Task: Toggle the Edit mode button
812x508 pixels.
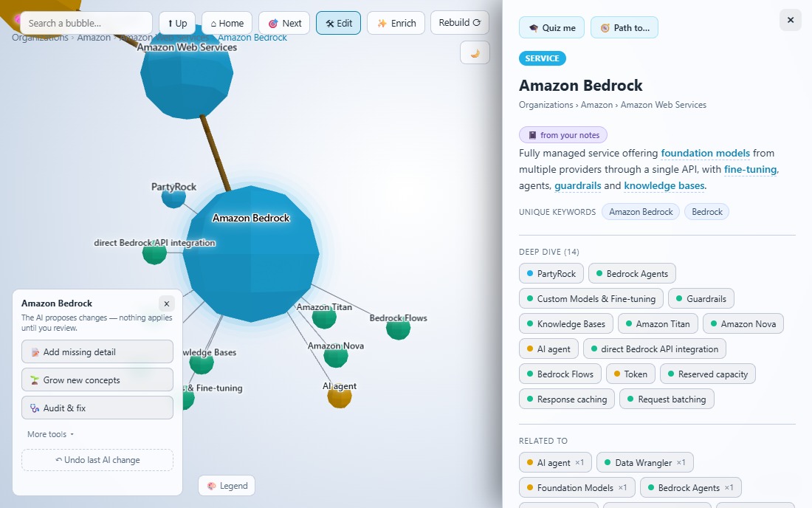Action: (338, 24)
